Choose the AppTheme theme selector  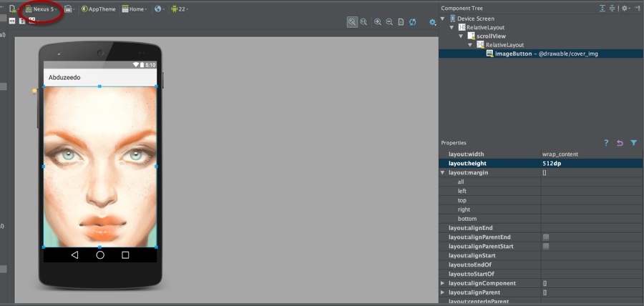[99, 9]
